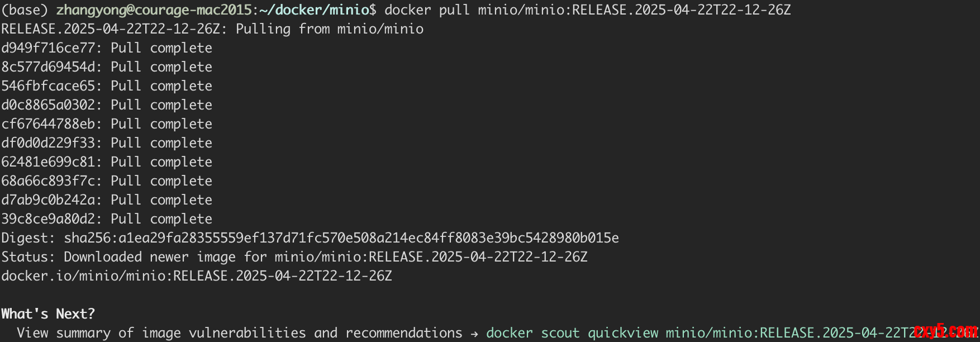Click layer ID d0c8865a0302
Image resolution: width=980 pixels, height=342 pixels.
[48, 105]
